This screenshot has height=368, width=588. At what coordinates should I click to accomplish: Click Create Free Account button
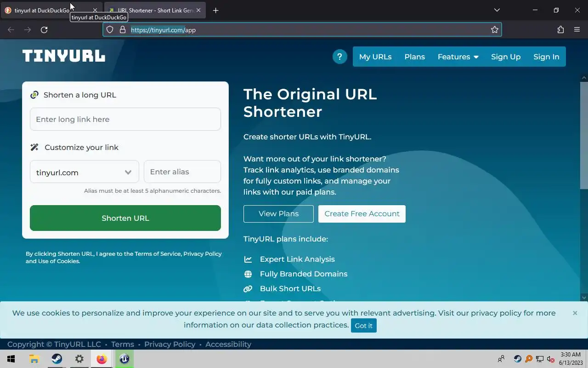[x=362, y=214]
